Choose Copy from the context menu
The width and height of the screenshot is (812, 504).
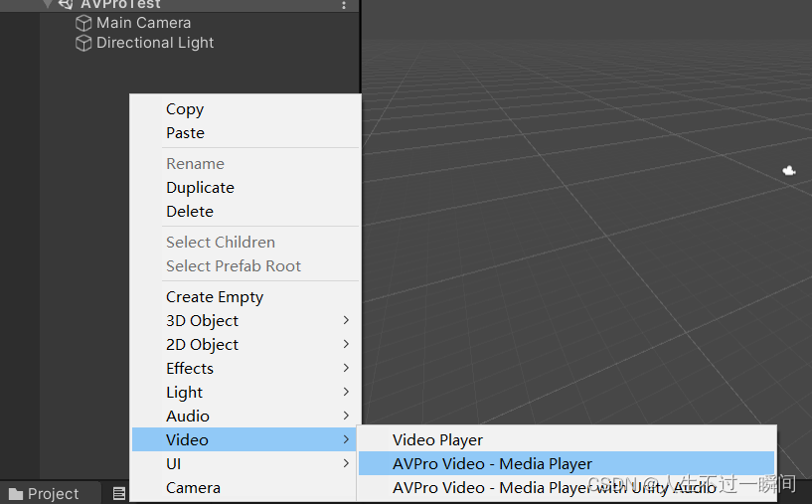[244, 109]
